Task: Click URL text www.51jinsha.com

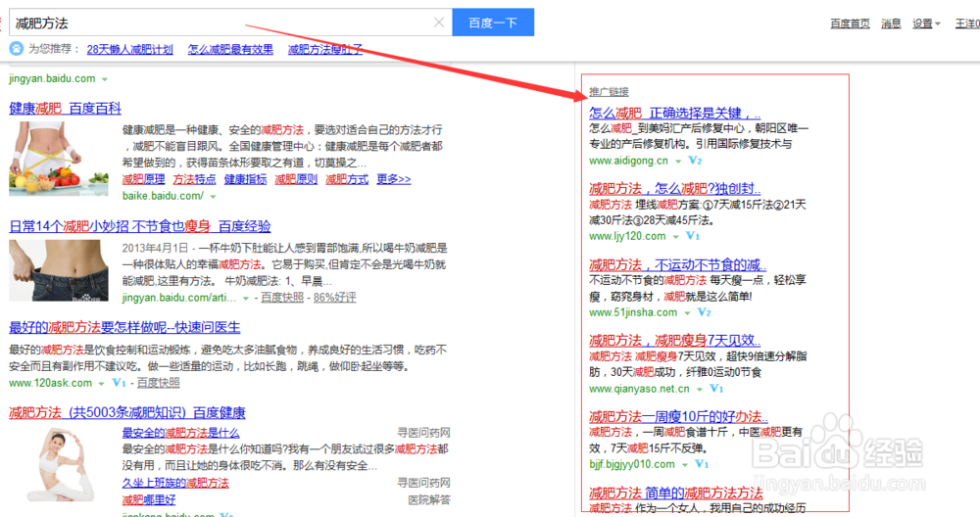Action: click(x=633, y=312)
